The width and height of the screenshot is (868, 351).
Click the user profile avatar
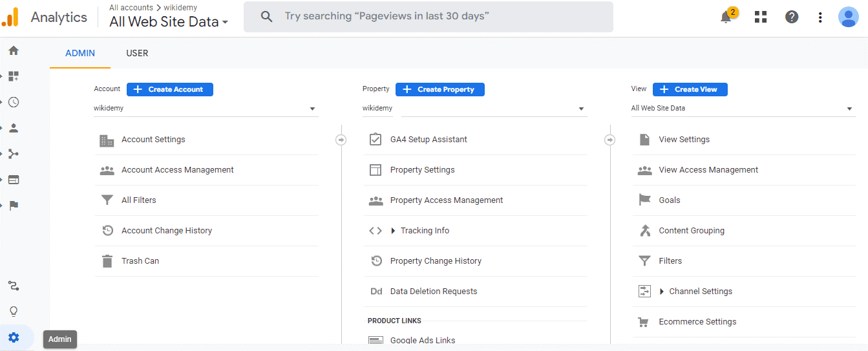coord(848,17)
